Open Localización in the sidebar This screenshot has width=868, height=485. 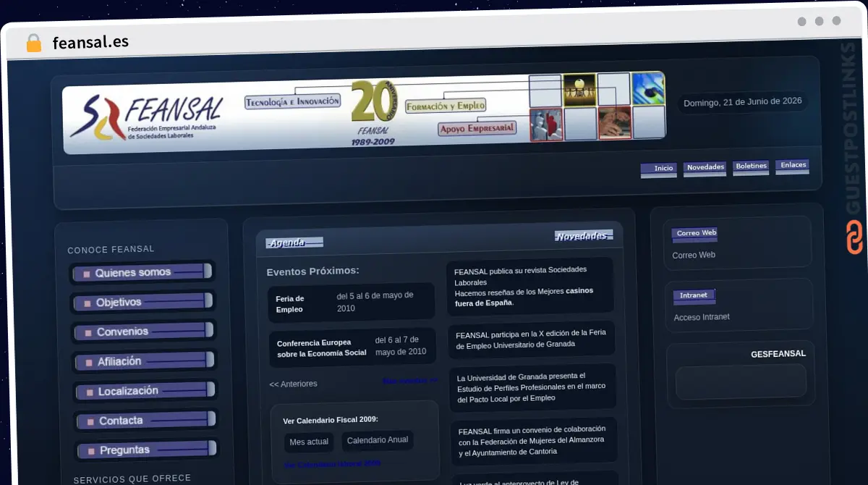[x=145, y=391]
